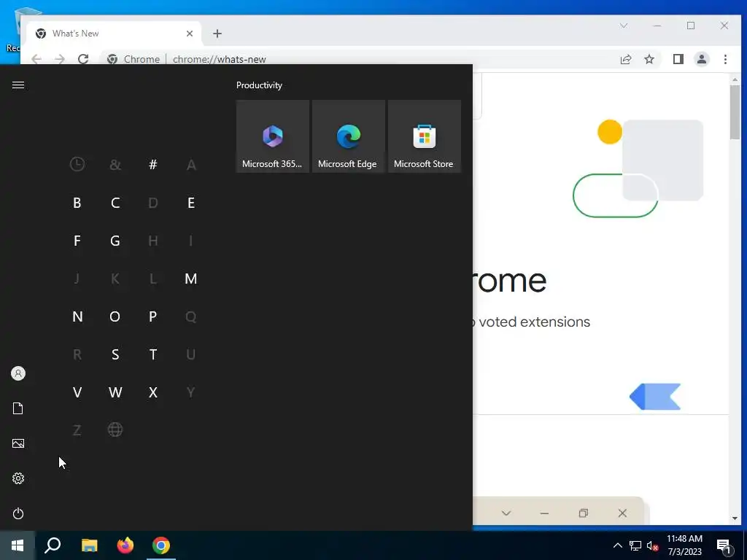Jump to apps starting with X
The height and width of the screenshot is (560, 747).
153,392
